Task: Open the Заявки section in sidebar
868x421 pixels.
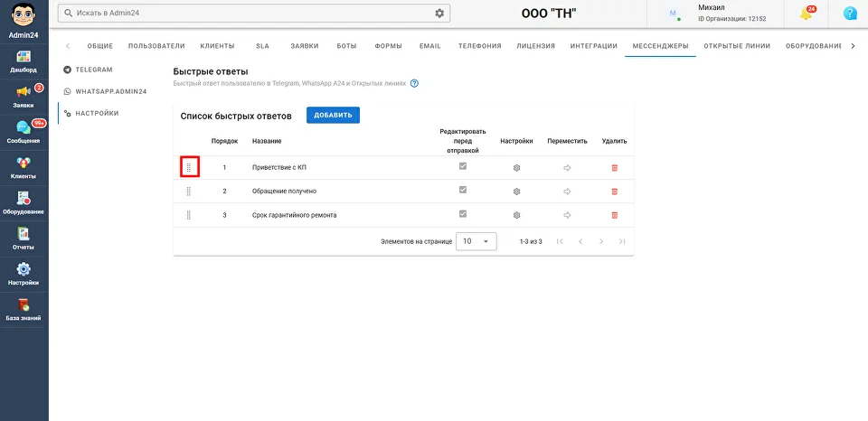Action: click(24, 95)
